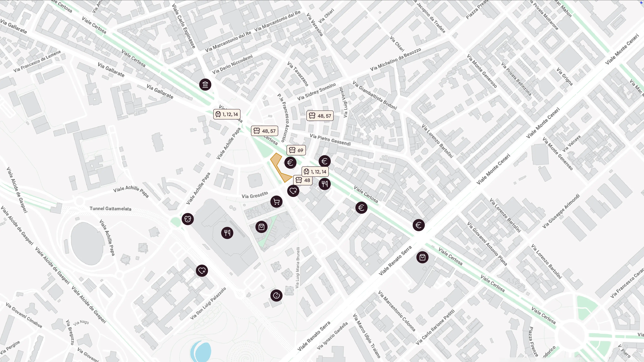Click the museum icon near Via Gallarate
Image resolution: width=644 pixels, height=362 pixels.
(205, 85)
